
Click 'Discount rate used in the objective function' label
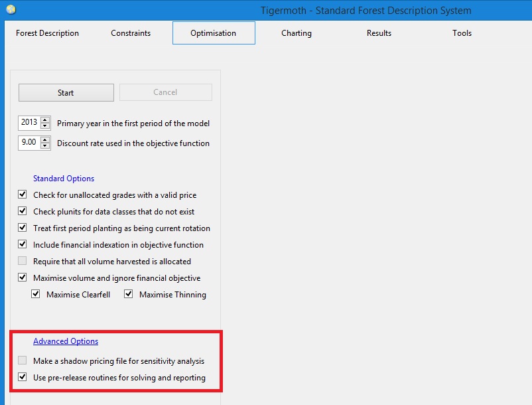click(x=133, y=143)
